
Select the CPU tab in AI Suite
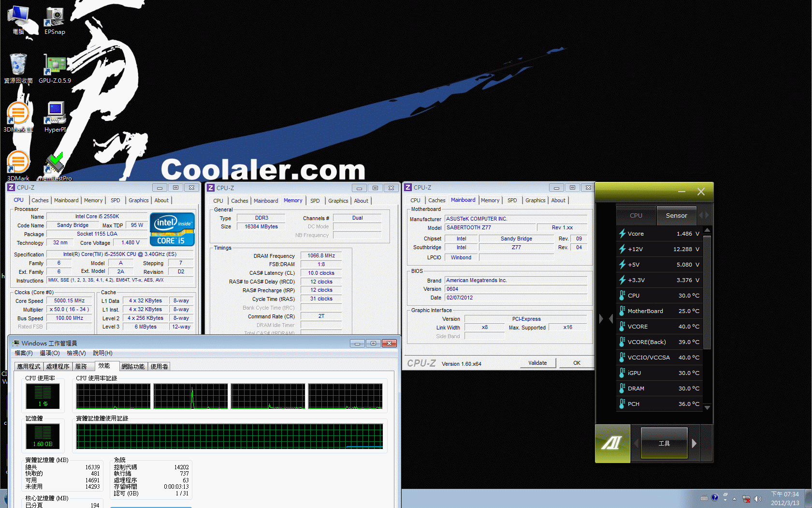(x=636, y=216)
